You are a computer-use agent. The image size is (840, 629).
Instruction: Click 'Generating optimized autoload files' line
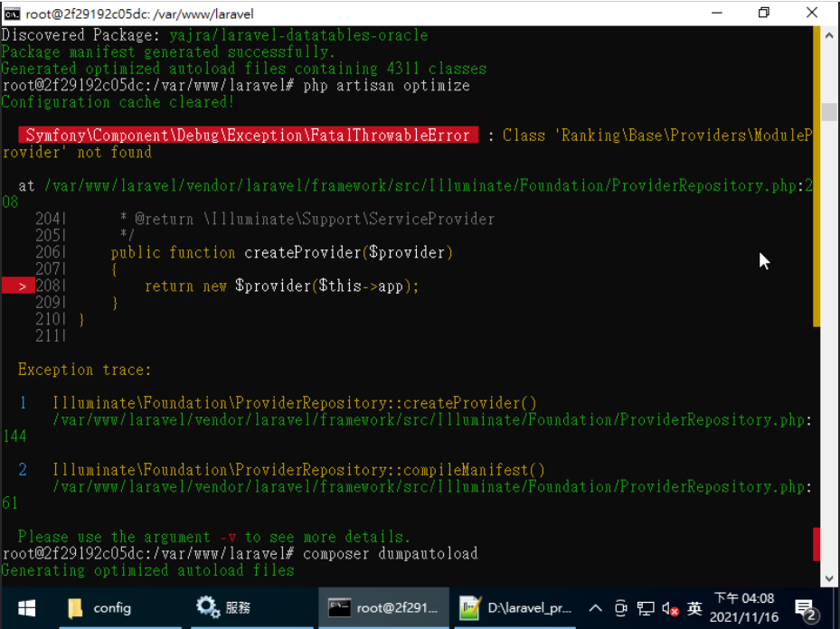pos(148,570)
